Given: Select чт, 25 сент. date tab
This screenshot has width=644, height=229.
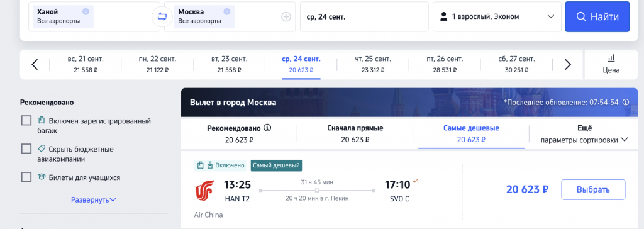Looking at the screenshot, I should click(373, 65).
